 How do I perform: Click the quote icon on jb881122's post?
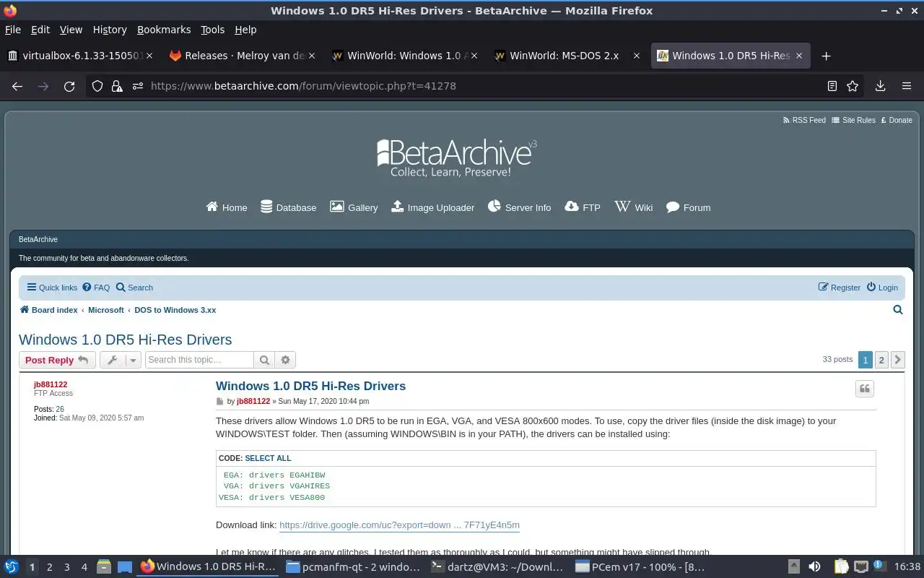865,389
